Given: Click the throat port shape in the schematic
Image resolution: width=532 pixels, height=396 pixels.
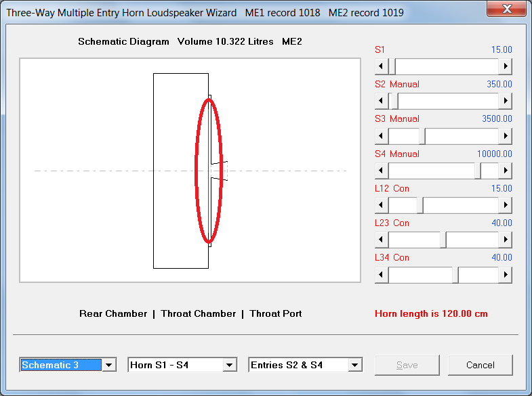Looking at the screenshot, I should 219,171.
